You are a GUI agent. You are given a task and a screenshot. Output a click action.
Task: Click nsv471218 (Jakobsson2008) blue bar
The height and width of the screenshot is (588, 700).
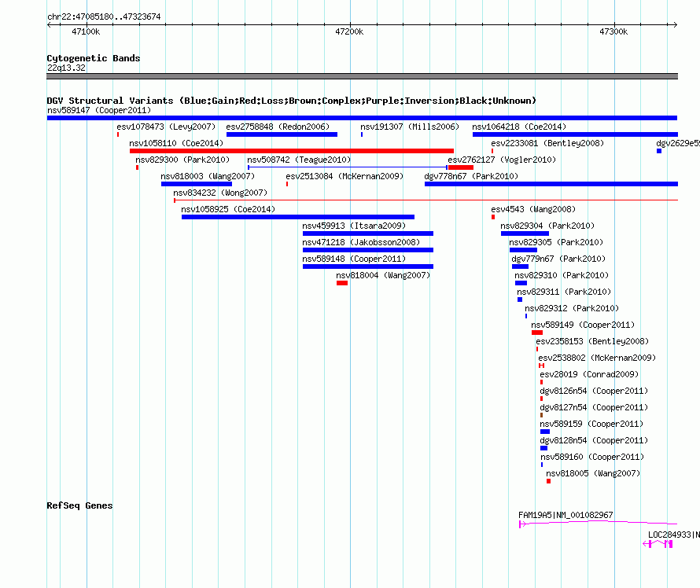(368, 250)
